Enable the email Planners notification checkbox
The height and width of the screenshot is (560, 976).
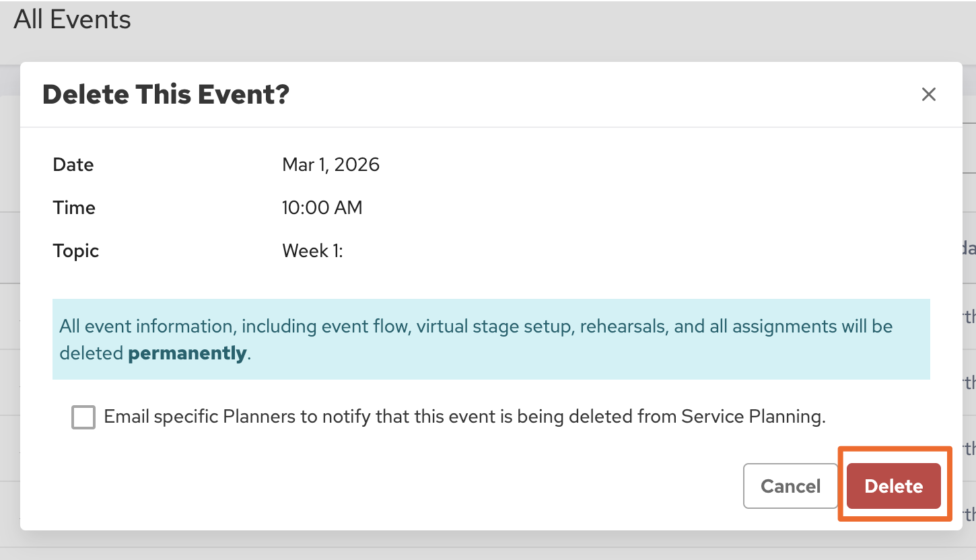click(x=83, y=417)
